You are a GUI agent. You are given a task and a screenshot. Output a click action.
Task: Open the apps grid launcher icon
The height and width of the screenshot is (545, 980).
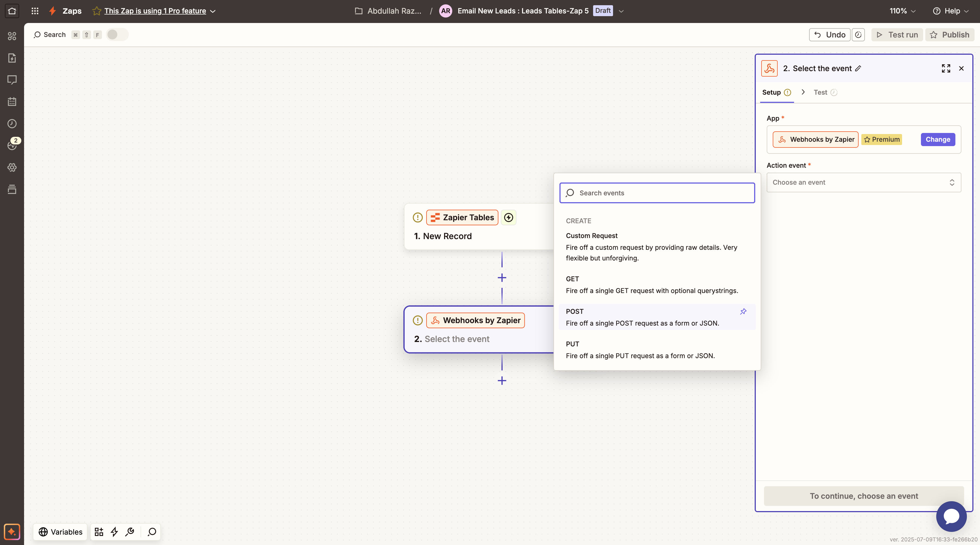coord(35,11)
